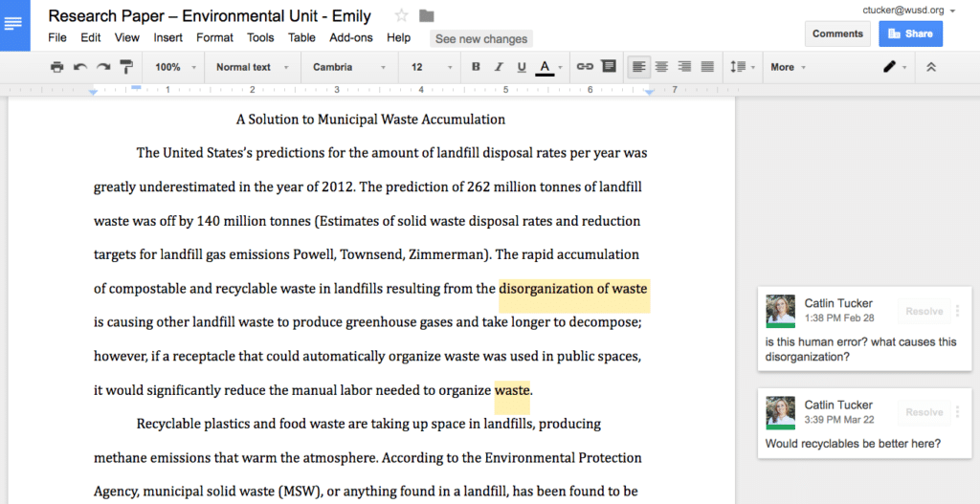Open the Comments button
This screenshot has width=980, height=504.
(x=837, y=33)
